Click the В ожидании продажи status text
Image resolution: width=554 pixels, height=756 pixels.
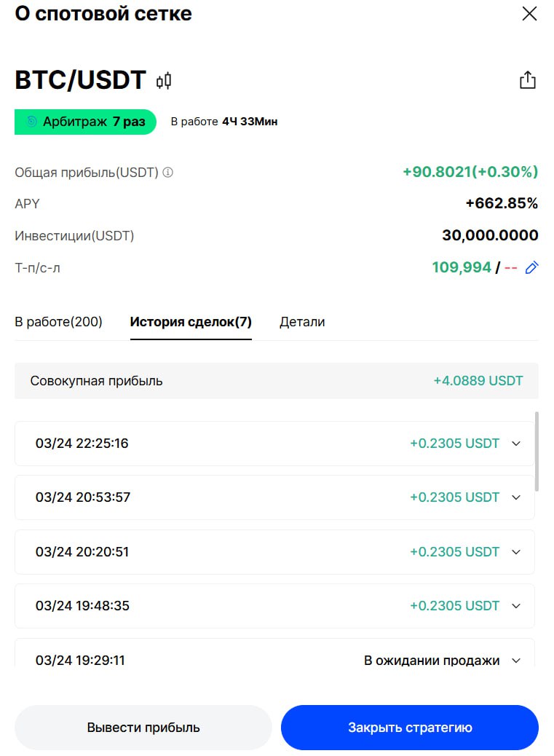(x=432, y=660)
